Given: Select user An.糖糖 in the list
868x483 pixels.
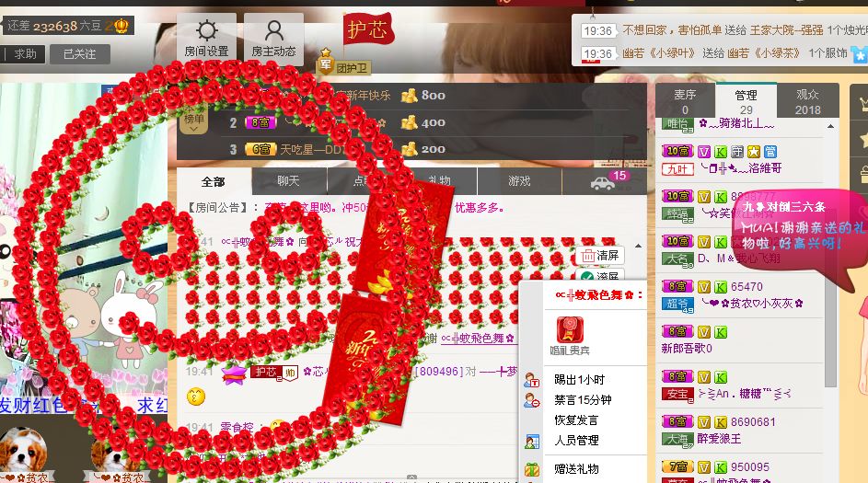Looking at the screenshot, I should pos(744,394).
